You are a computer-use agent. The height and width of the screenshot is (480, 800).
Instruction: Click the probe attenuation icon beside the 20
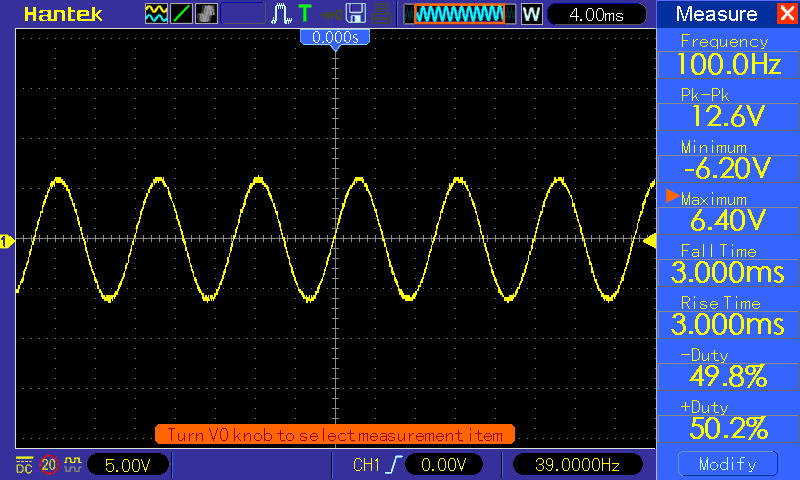pos(73,464)
